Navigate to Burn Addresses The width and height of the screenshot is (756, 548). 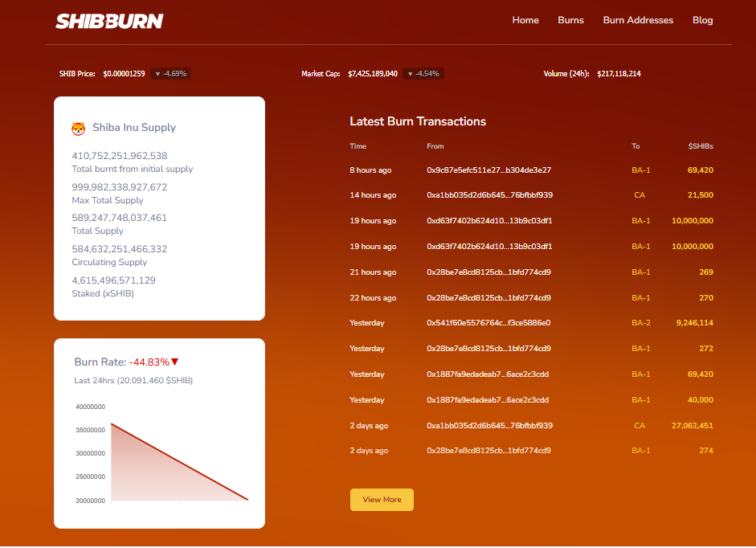tap(638, 20)
